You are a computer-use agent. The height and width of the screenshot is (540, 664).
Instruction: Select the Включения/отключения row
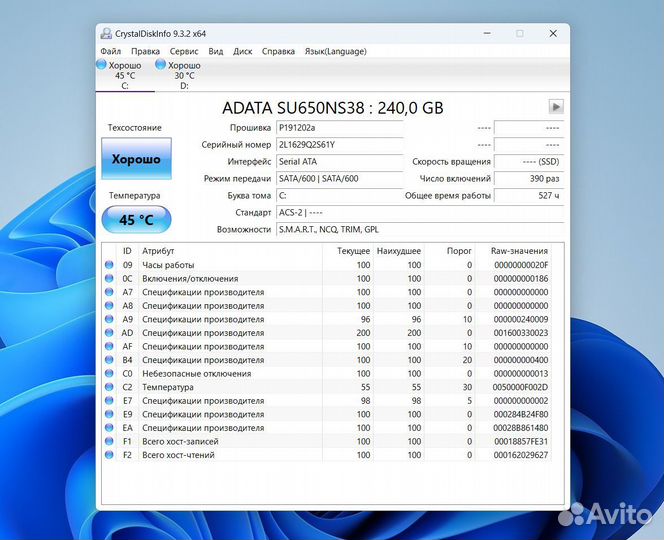click(327, 278)
